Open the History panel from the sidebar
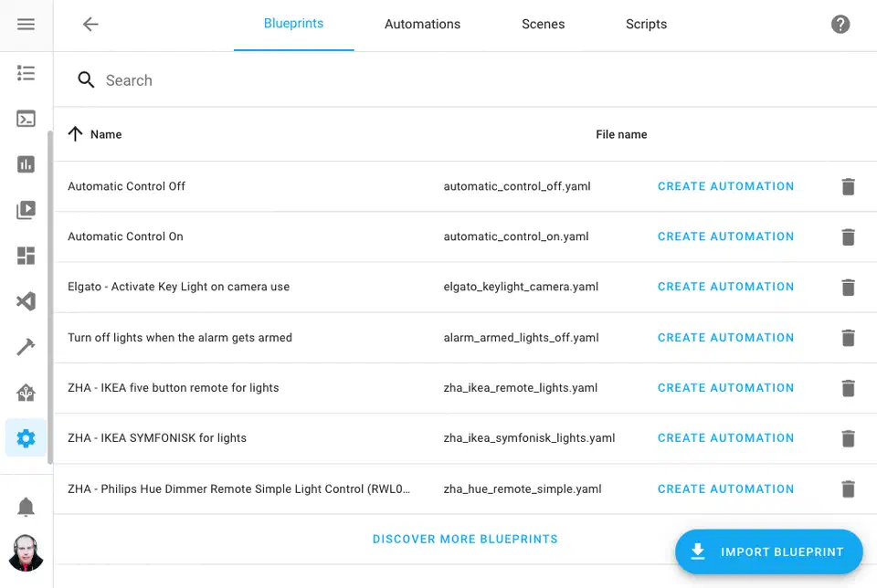Image resolution: width=877 pixels, height=588 pixels. click(x=26, y=164)
